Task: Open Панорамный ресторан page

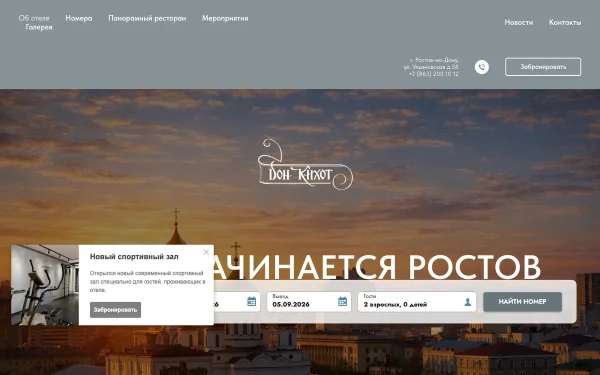Action: click(147, 18)
